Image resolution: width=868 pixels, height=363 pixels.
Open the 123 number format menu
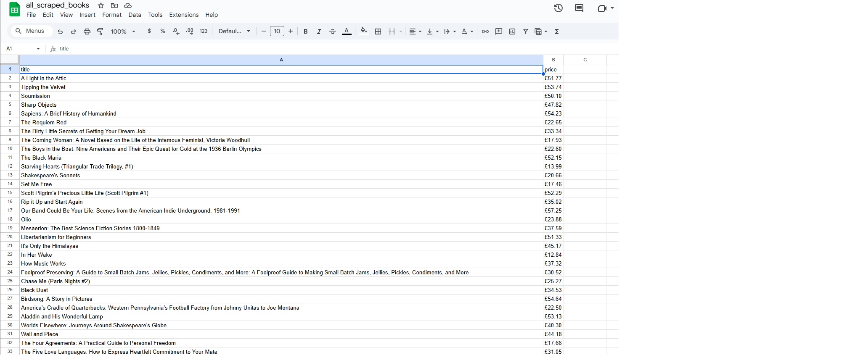(x=204, y=31)
